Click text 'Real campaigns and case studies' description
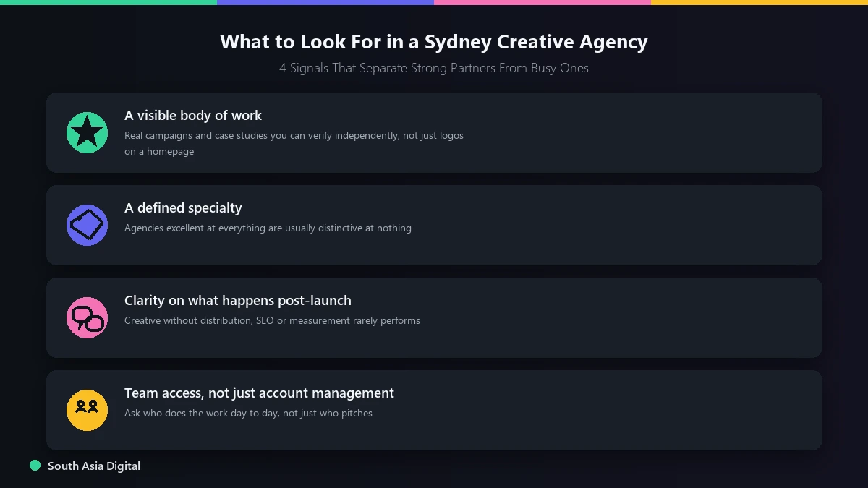This screenshot has height=488, width=868. (x=294, y=143)
